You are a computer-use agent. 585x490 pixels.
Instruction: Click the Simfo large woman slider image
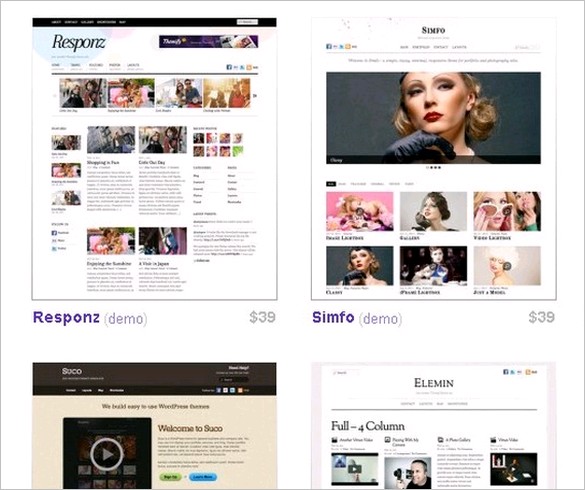434,118
